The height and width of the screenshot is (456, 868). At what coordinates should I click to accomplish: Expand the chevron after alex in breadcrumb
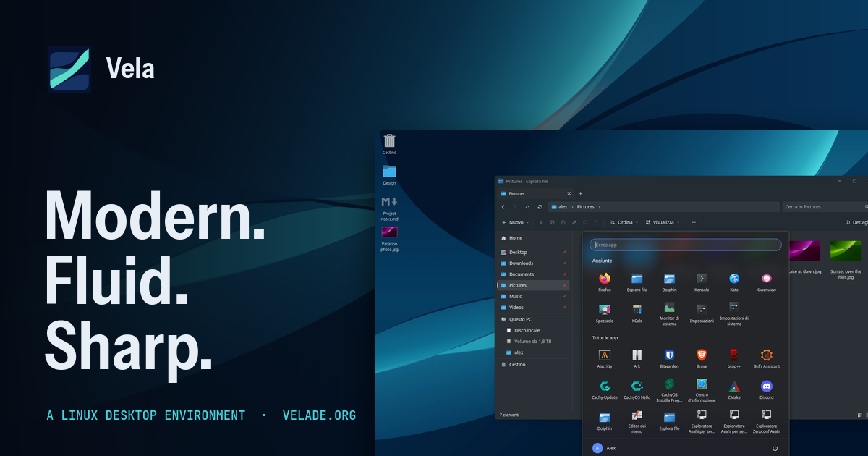[571, 207]
